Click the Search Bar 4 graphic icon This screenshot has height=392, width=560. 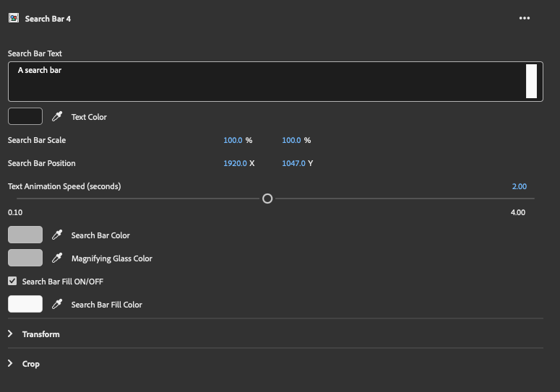point(13,19)
